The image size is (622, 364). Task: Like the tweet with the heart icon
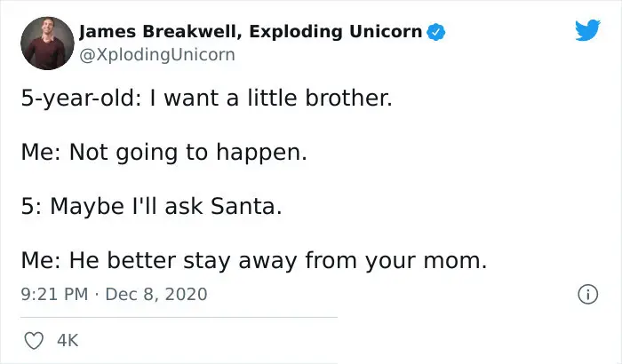[x=34, y=341]
